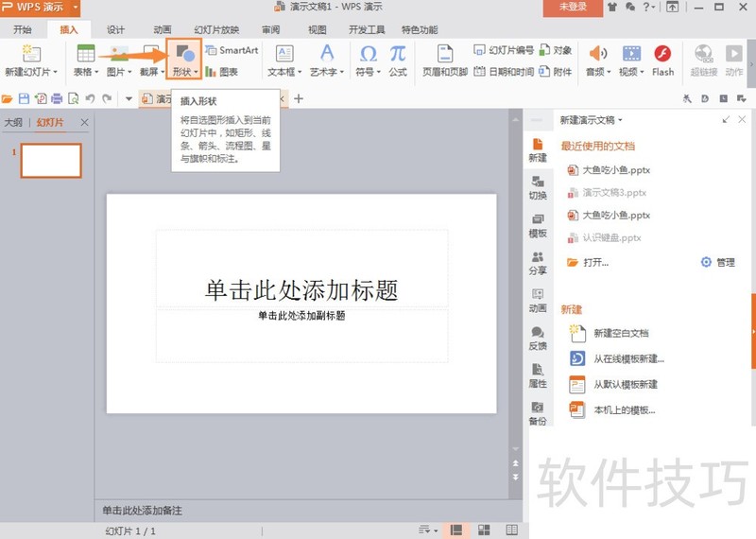756x539 pixels.
Task: Click the 音频 audio icon
Action: coord(598,53)
